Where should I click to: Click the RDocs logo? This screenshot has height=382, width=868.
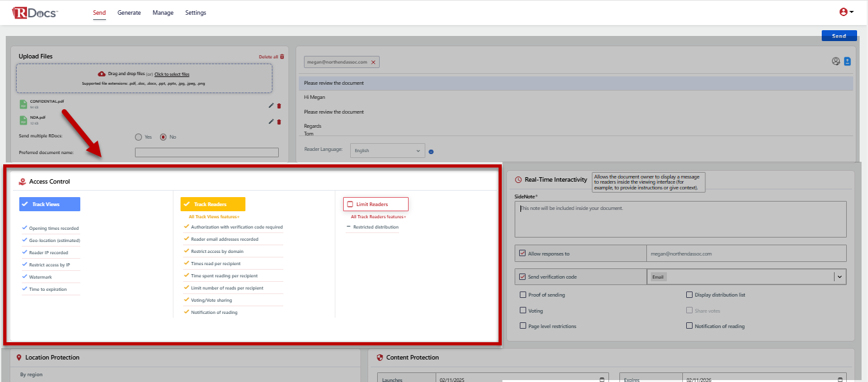[x=35, y=12]
